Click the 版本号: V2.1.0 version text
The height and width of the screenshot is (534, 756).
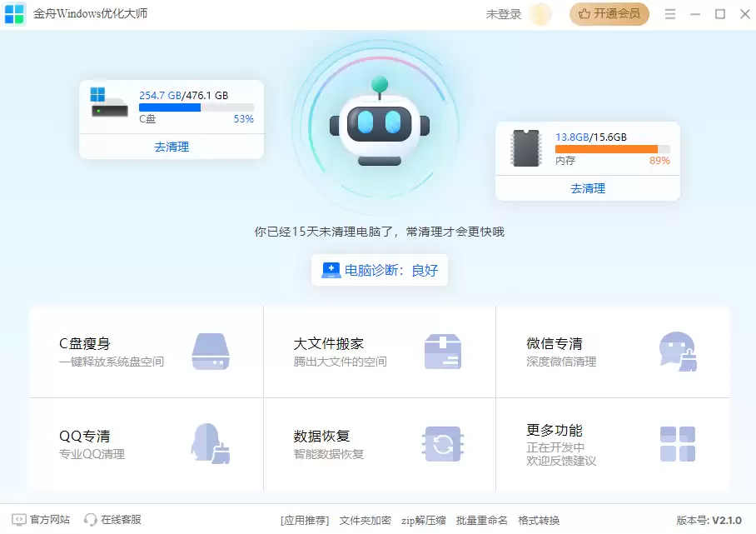point(709,521)
